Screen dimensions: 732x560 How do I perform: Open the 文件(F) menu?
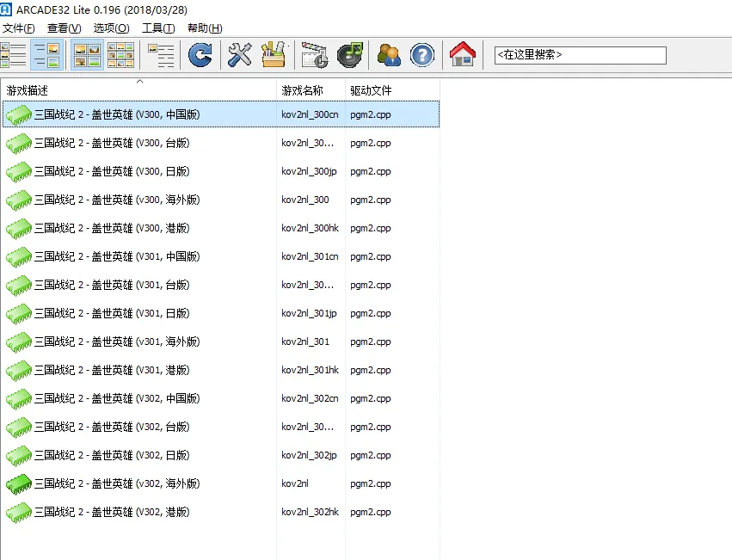click(19, 28)
